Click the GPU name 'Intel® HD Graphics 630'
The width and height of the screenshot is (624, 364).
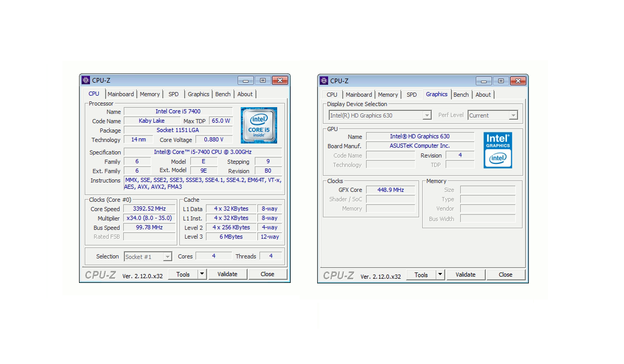[420, 136]
